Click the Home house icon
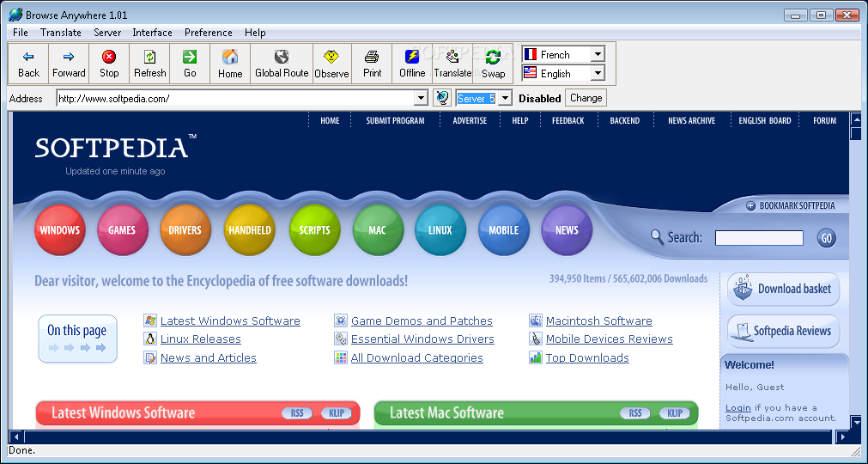868x464 pixels. point(230,57)
